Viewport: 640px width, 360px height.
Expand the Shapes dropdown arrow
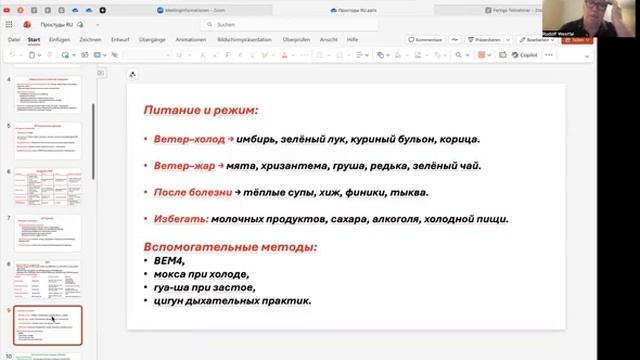388,55
